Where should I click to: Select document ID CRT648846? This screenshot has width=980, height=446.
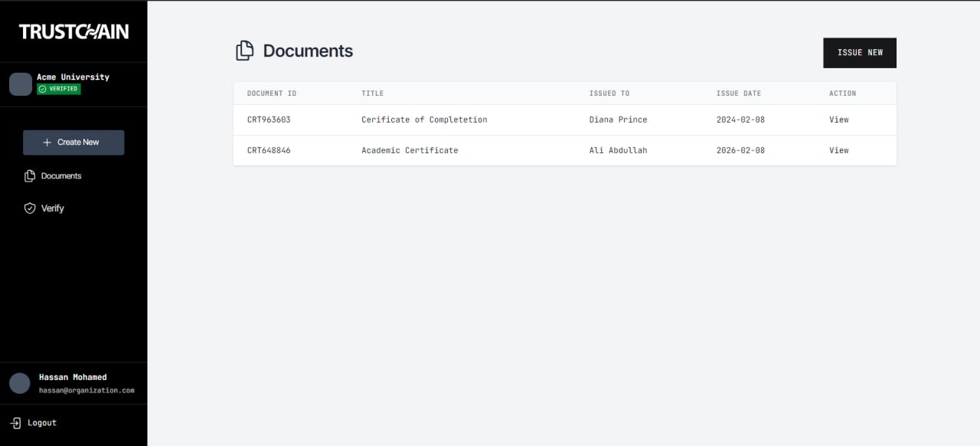269,150
